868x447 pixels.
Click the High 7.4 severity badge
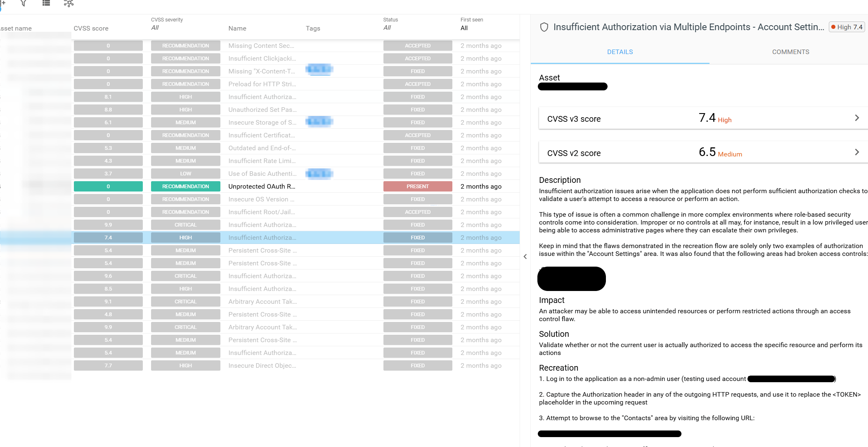[x=847, y=27]
